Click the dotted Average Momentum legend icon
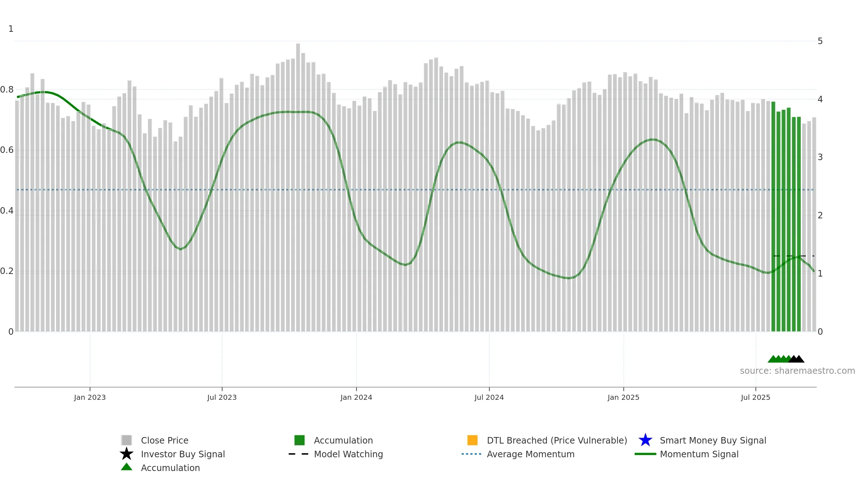 click(x=472, y=454)
